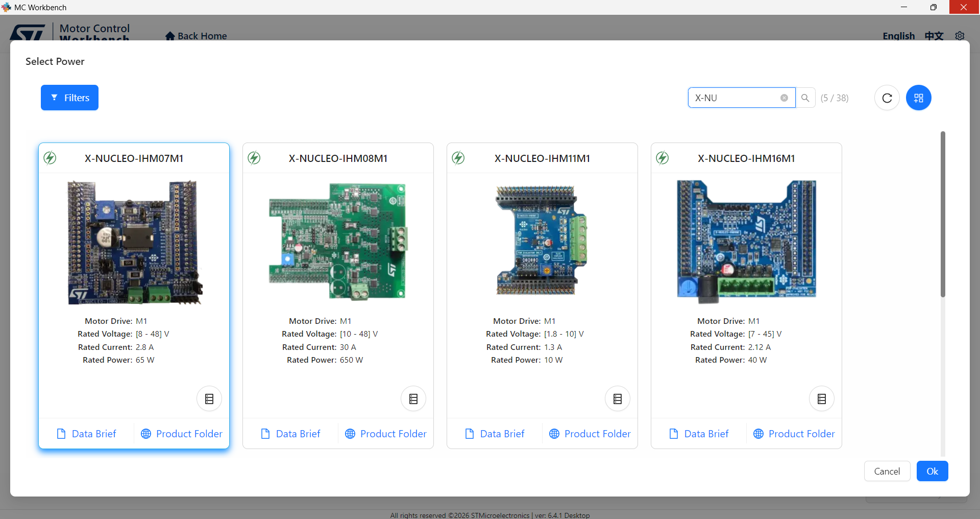Click the "Rated Voltage: [1.8 - 10] V" text
This screenshot has height=519, width=980.
tap(535, 334)
